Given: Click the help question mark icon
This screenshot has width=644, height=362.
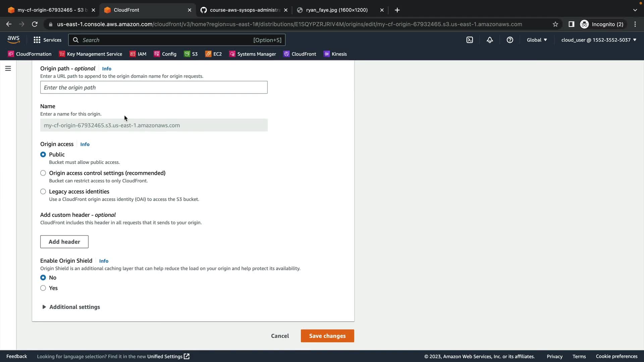Looking at the screenshot, I should coord(510,40).
